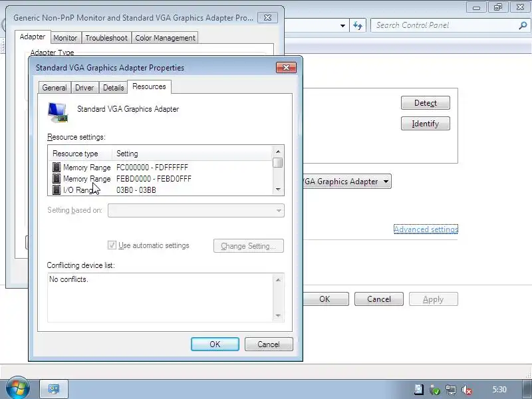The image size is (532, 399).
Task: Click the No conflicts text
Action: click(68, 279)
